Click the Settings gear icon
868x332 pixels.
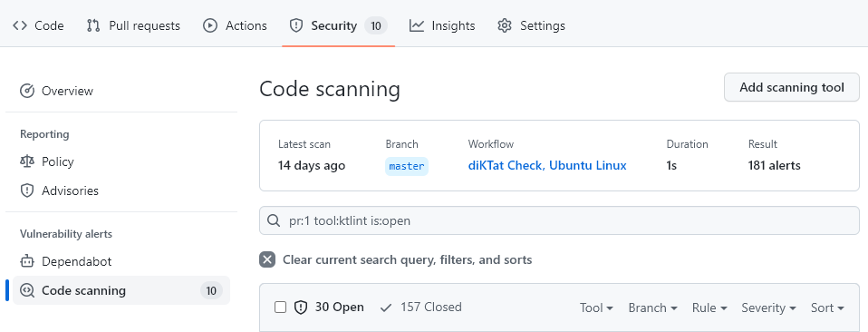point(505,25)
